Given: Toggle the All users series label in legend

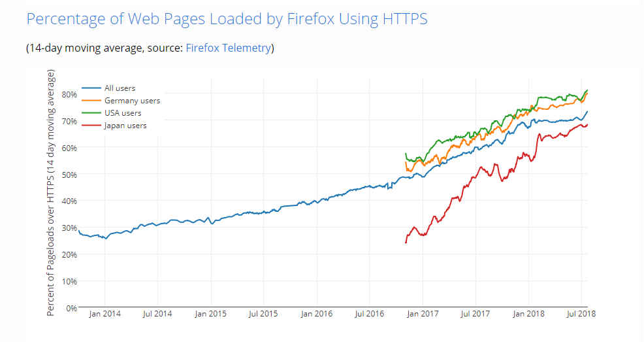Looking at the screenshot, I should (x=120, y=88).
